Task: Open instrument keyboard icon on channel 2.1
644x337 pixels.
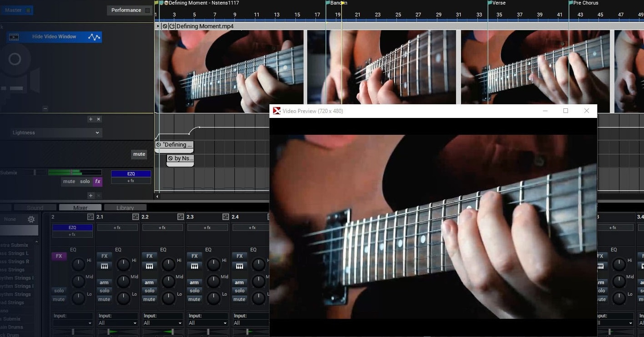Action: click(104, 266)
